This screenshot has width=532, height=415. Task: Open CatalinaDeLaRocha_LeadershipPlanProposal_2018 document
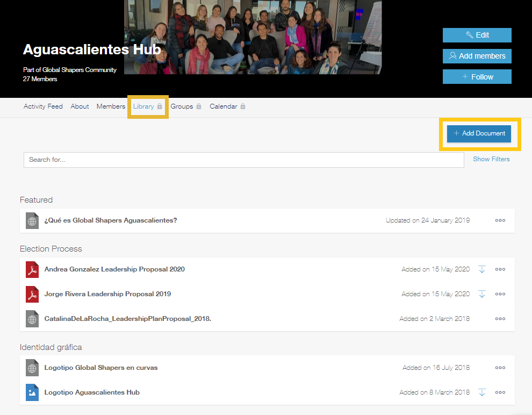(x=128, y=319)
